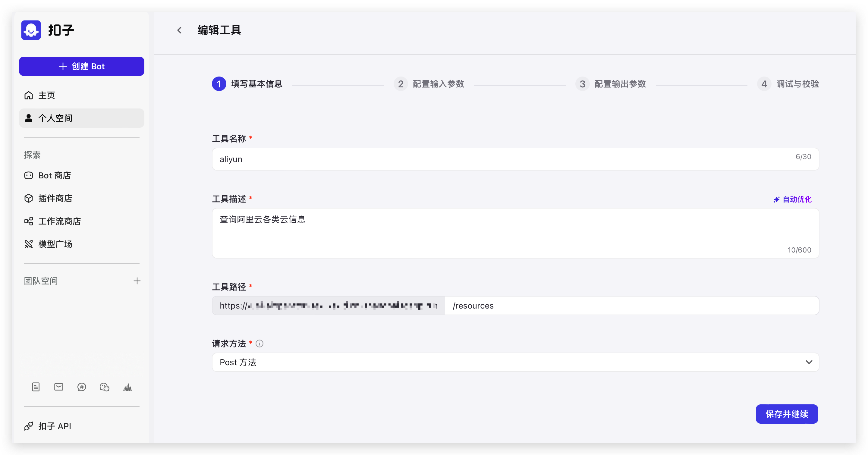The width and height of the screenshot is (868, 455).
Task: Open the document icon at sidebar bottom
Action: [x=36, y=387]
